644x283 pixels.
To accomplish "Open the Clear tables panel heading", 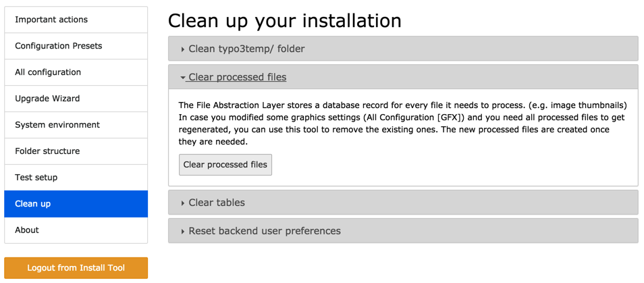I will [x=217, y=203].
